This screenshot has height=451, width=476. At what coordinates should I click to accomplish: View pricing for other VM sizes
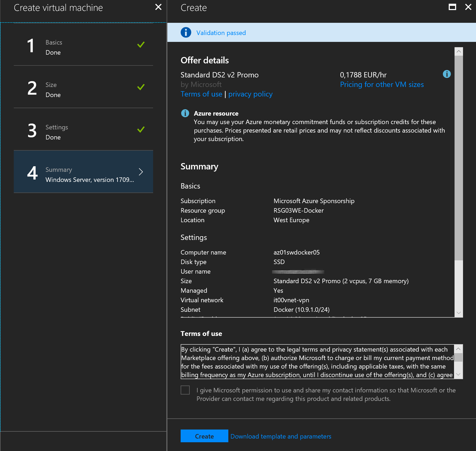pyautogui.click(x=382, y=84)
